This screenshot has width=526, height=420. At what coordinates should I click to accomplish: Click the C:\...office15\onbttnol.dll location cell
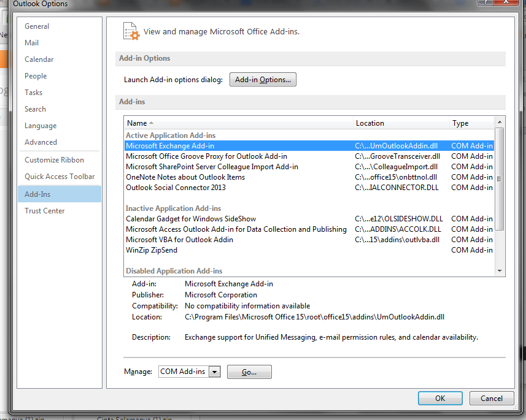pyautogui.click(x=396, y=177)
